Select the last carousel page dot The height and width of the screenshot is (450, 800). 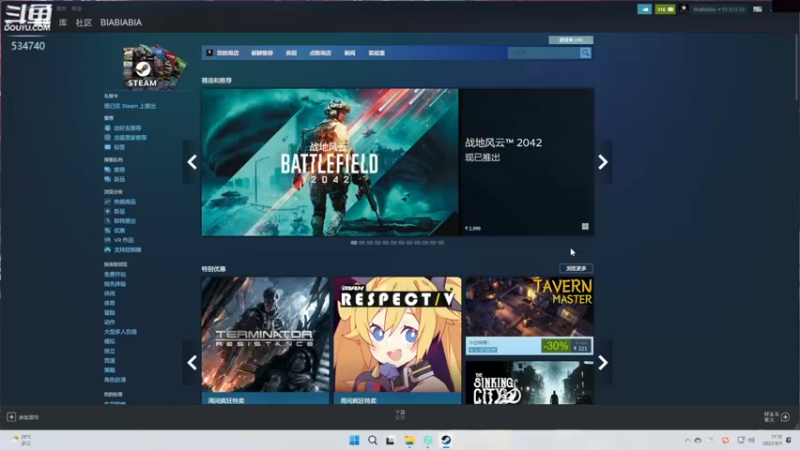(x=441, y=243)
